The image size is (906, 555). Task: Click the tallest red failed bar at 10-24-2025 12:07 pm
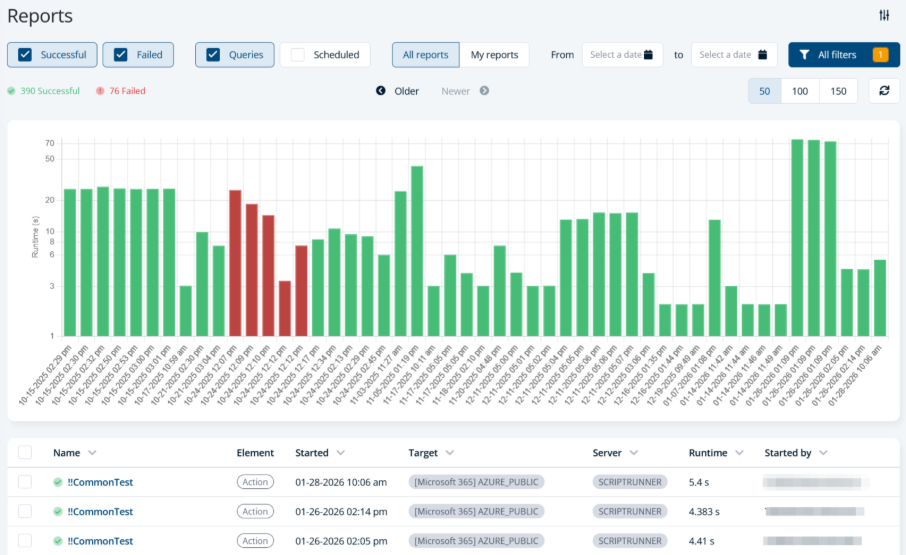click(235, 263)
